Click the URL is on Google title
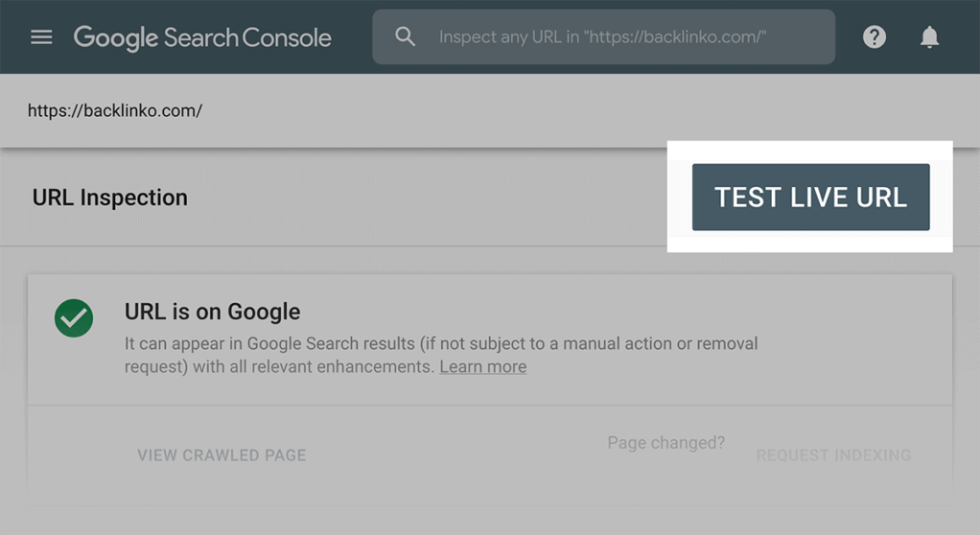The width and height of the screenshot is (980, 535). click(x=212, y=312)
